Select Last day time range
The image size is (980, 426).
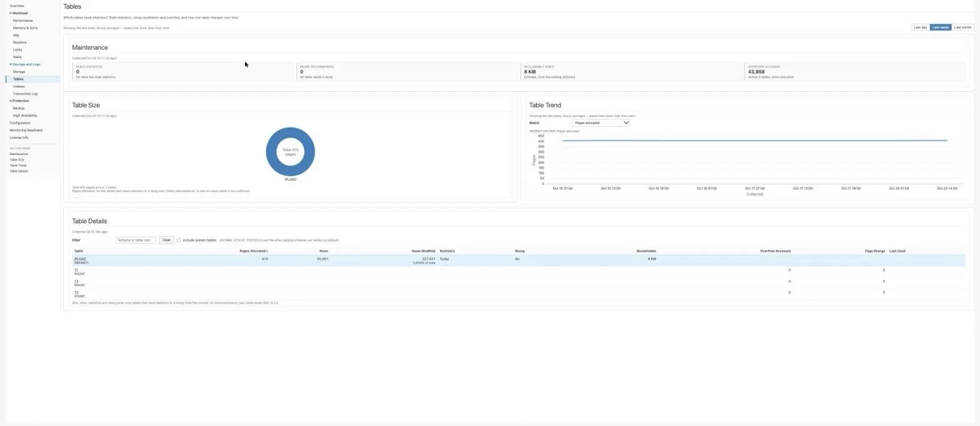click(x=920, y=27)
